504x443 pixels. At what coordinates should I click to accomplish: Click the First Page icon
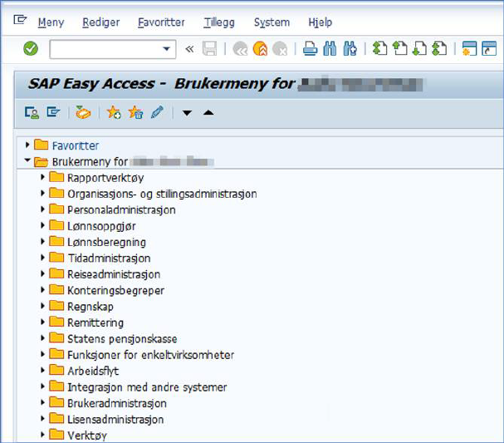379,48
